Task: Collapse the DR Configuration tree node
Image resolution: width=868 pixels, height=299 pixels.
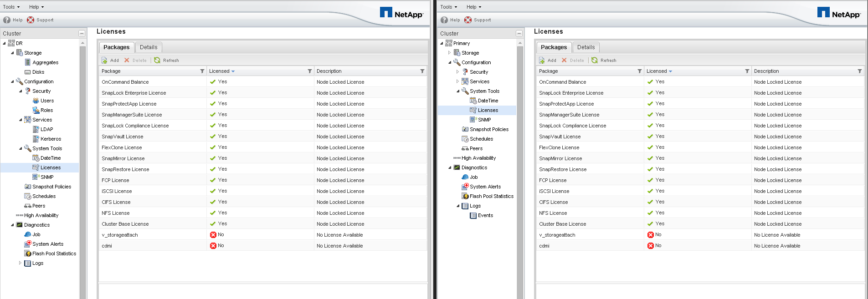Action: pos(12,81)
